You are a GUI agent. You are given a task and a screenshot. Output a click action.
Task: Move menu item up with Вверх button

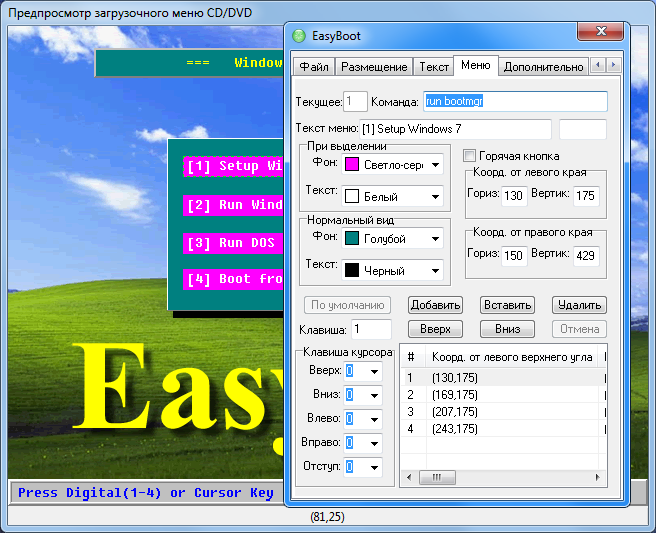pyautogui.click(x=435, y=329)
